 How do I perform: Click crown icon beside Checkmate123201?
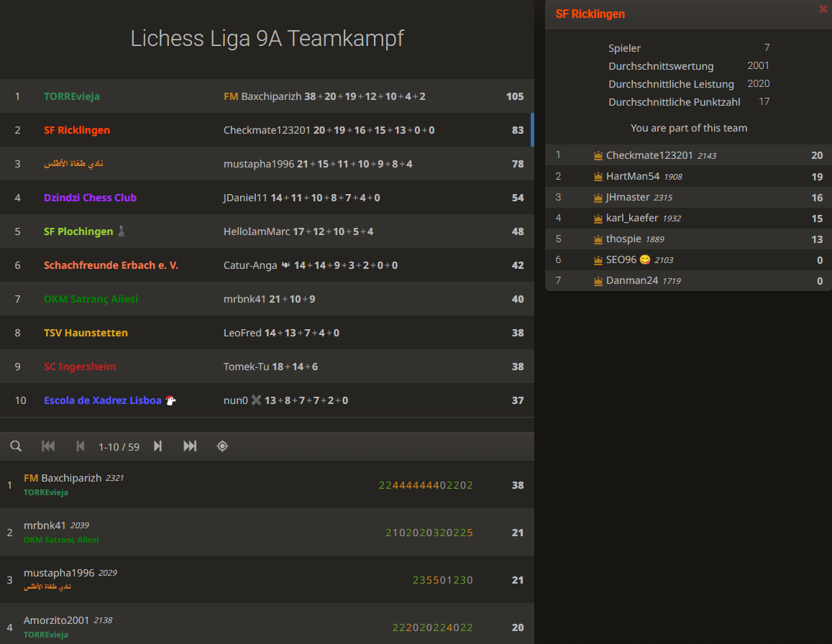tap(598, 155)
